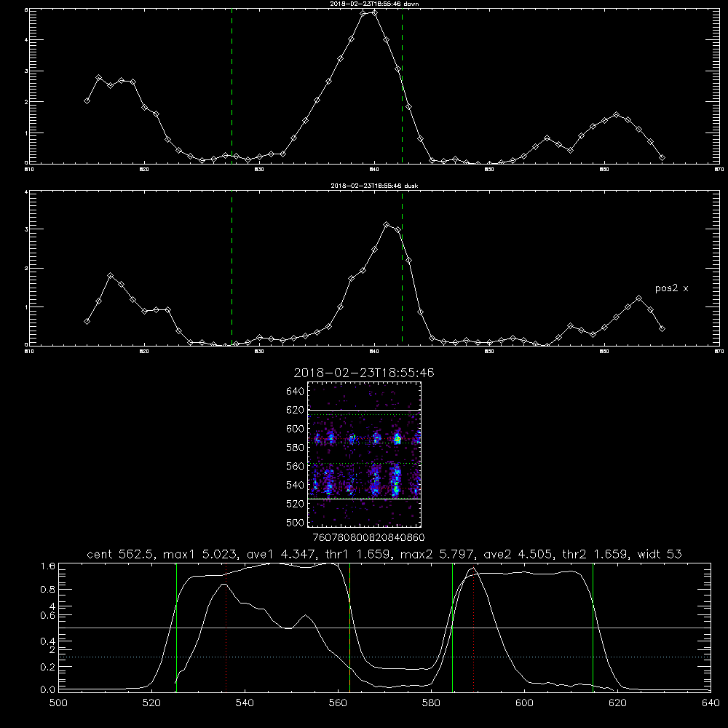The image size is (728, 728).
Task: Click the '2018-02-23T18:55:46 dawn' plot title
Action: pyautogui.click(x=374, y=4)
